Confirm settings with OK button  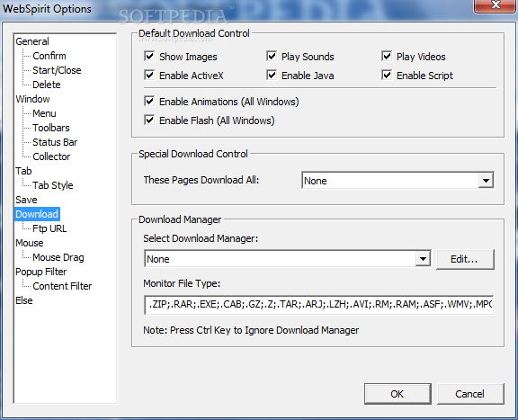click(x=397, y=394)
